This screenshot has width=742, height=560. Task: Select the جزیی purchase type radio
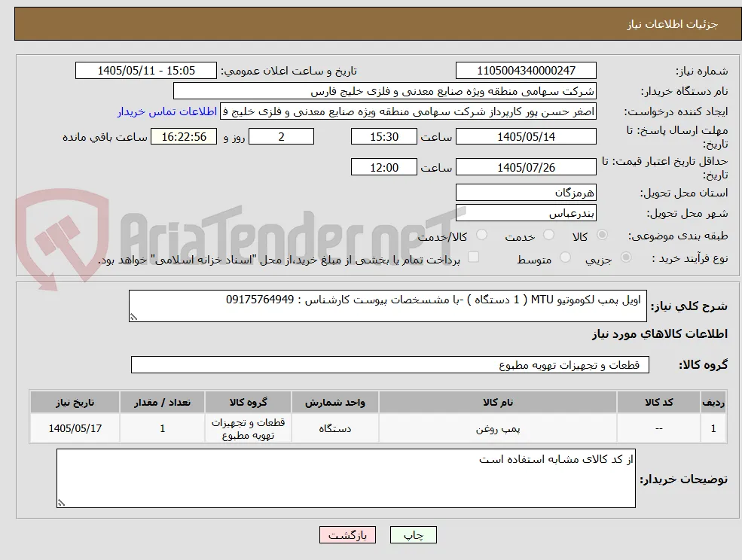(625, 257)
